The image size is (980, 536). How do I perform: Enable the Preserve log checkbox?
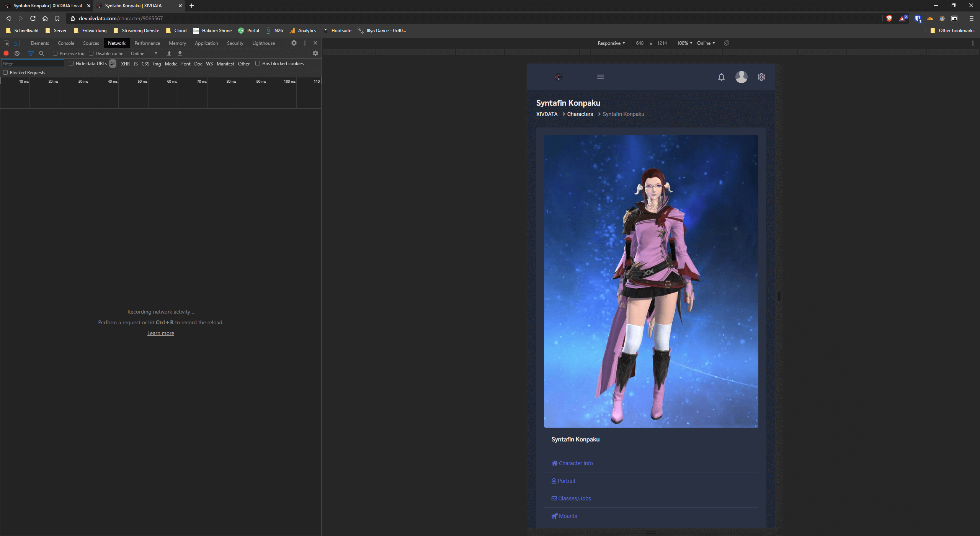tap(55, 54)
